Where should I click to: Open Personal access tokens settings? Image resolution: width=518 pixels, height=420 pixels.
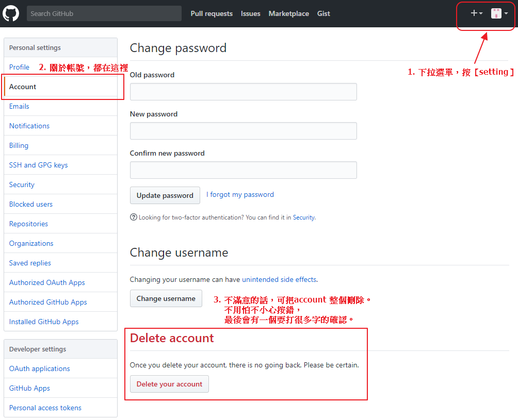click(x=46, y=408)
